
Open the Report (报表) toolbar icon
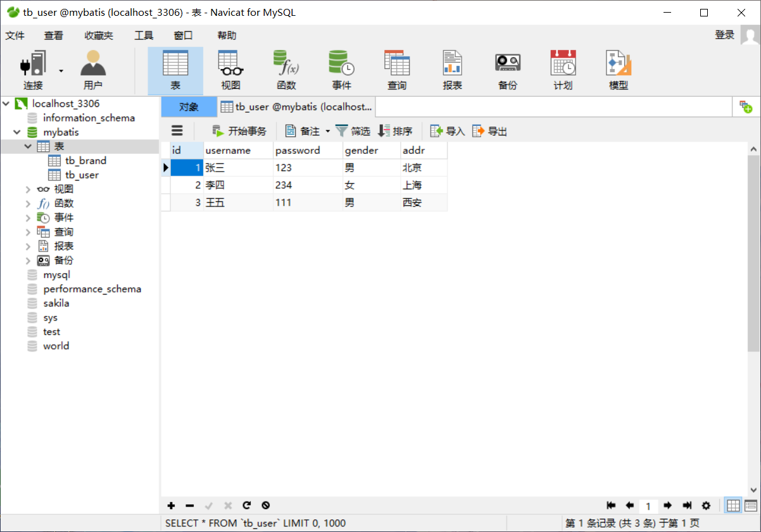coord(452,70)
